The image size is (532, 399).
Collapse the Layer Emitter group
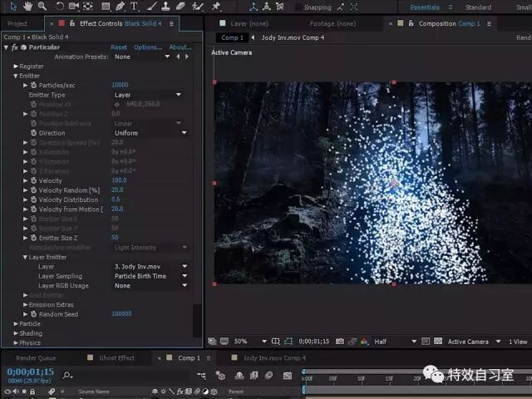(25, 257)
